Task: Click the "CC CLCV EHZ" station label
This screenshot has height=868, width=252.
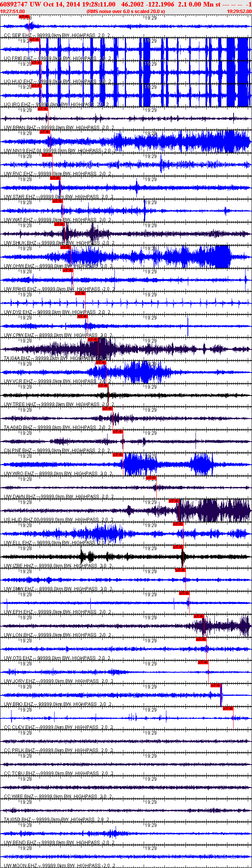Action: 20,727
